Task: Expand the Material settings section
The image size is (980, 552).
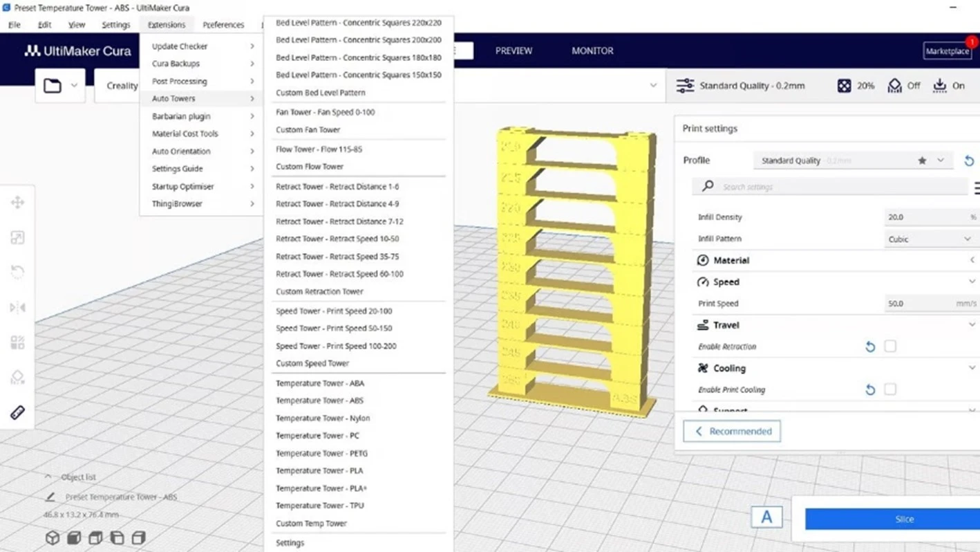Action: pyautogui.click(x=835, y=260)
